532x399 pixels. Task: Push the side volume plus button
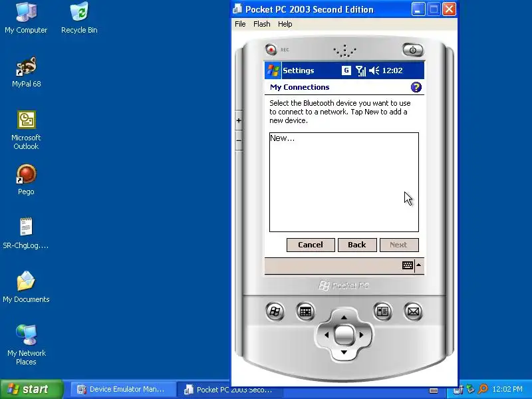click(239, 120)
